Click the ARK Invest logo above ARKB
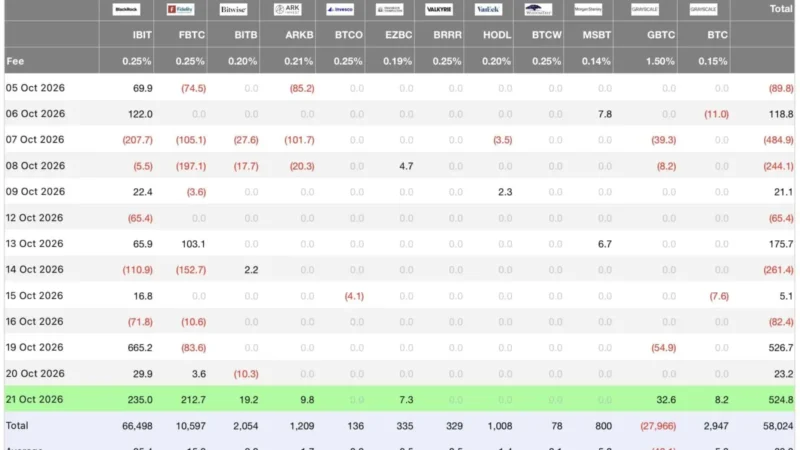The height and width of the screenshot is (450, 800). [287, 9]
